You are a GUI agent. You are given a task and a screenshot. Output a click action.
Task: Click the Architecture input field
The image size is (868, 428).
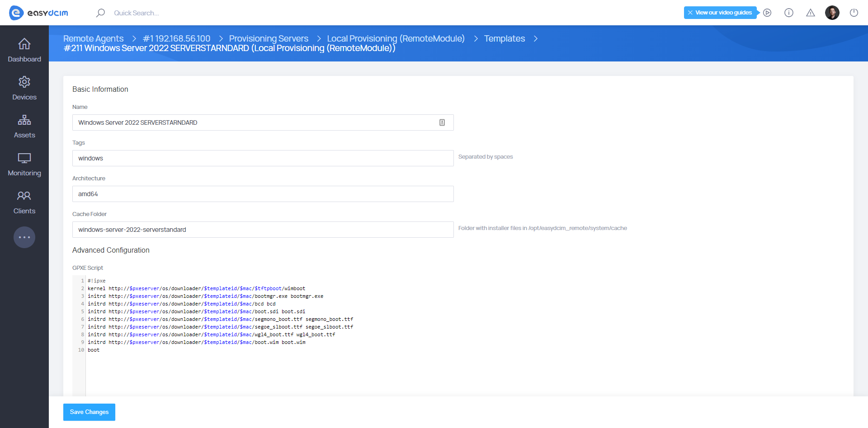click(263, 194)
